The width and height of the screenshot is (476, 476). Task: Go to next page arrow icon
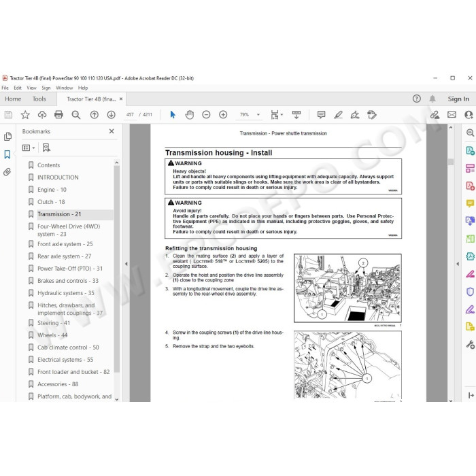(x=112, y=115)
